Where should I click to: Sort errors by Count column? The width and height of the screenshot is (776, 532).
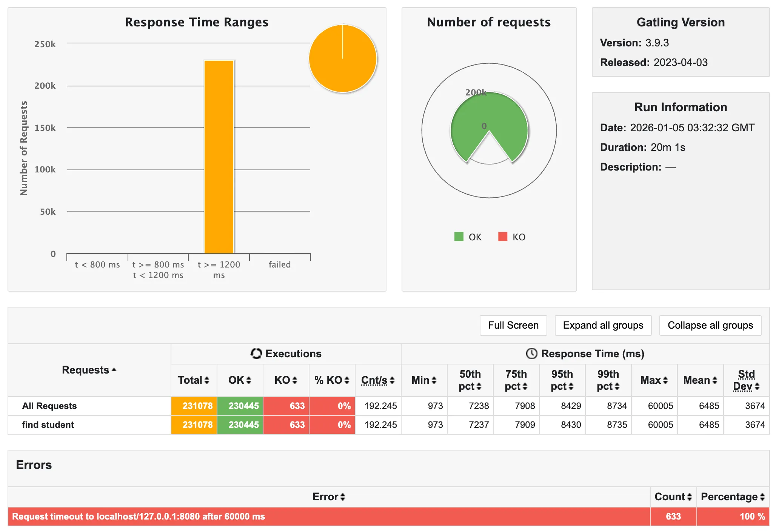[x=689, y=497]
